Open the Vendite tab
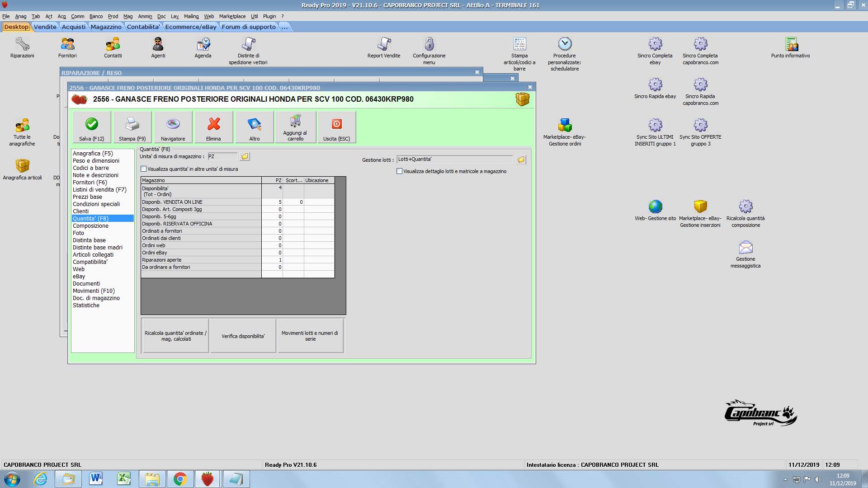 pyautogui.click(x=45, y=27)
